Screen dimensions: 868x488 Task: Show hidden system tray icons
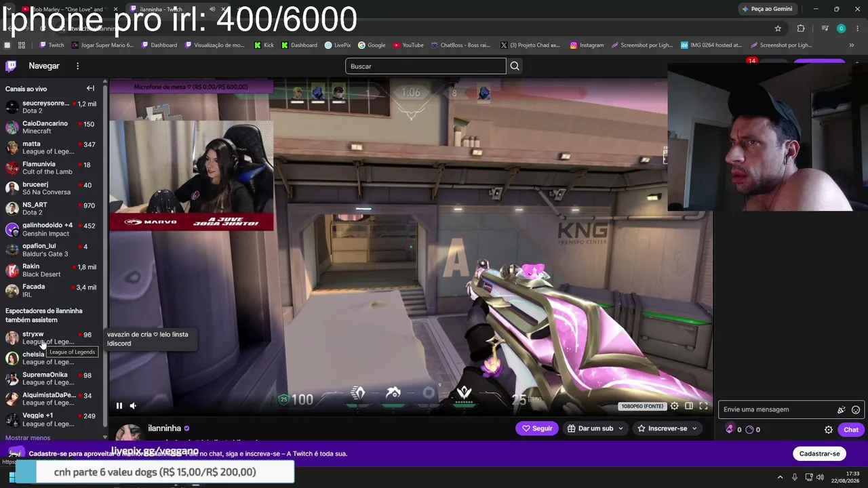780,477
